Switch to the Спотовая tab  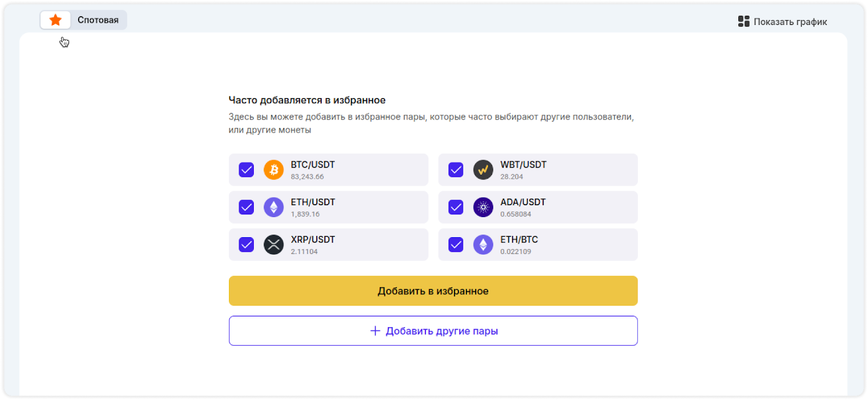[98, 20]
